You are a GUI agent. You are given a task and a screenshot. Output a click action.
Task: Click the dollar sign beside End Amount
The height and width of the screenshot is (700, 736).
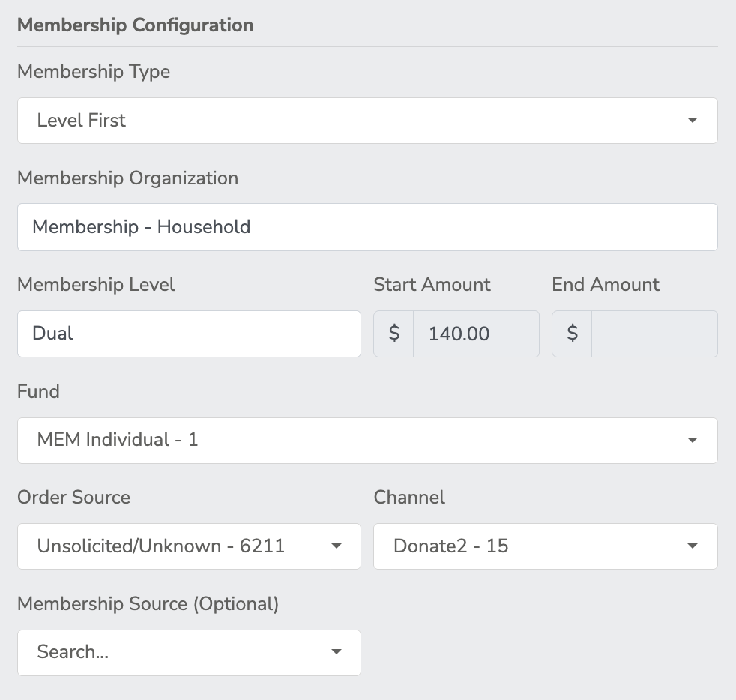[572, 334]
